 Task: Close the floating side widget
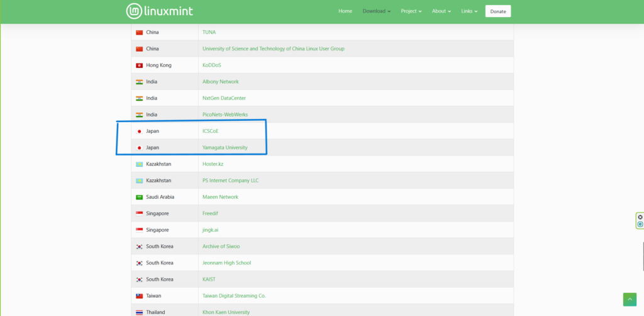640,217
